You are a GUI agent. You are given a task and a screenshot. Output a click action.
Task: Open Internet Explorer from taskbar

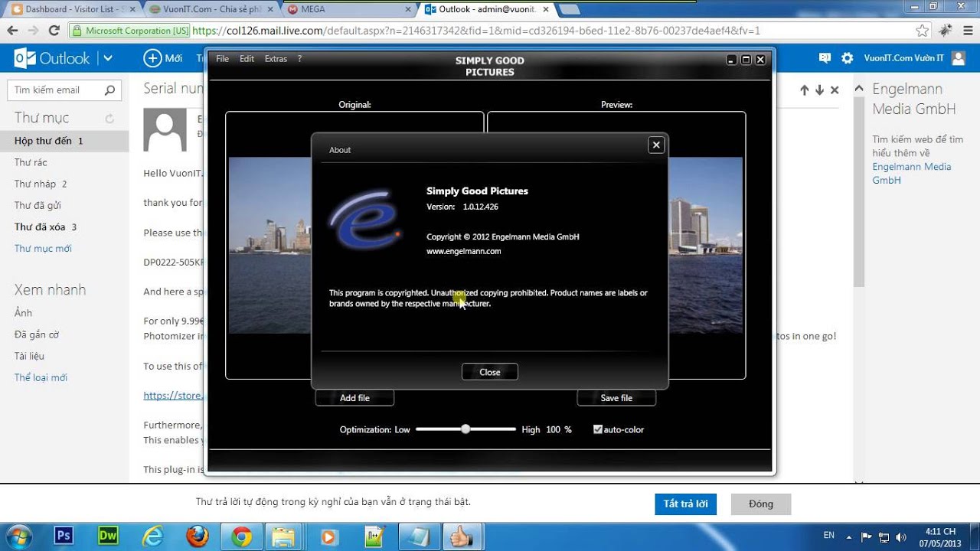[x=152, y=536]
